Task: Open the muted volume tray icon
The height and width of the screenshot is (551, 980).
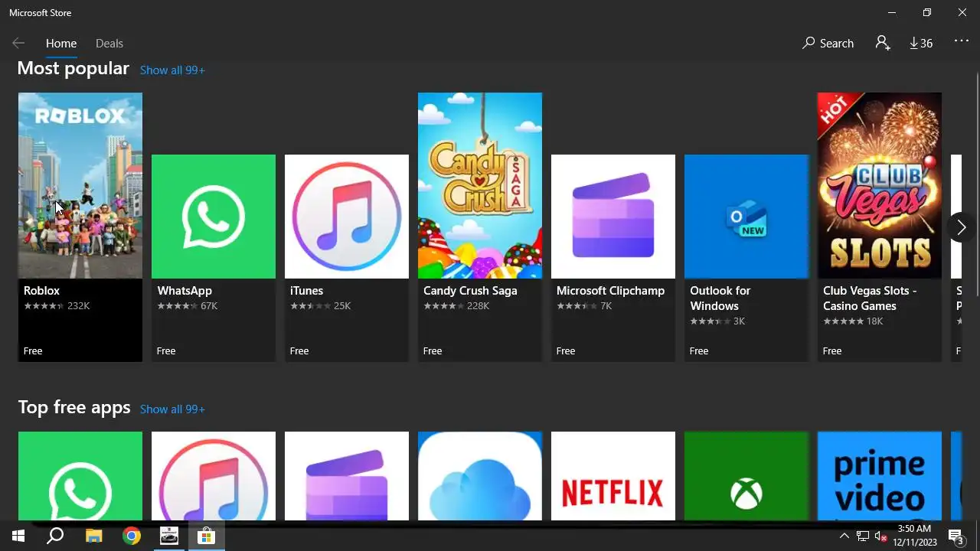Action: [x=881, y=536]
